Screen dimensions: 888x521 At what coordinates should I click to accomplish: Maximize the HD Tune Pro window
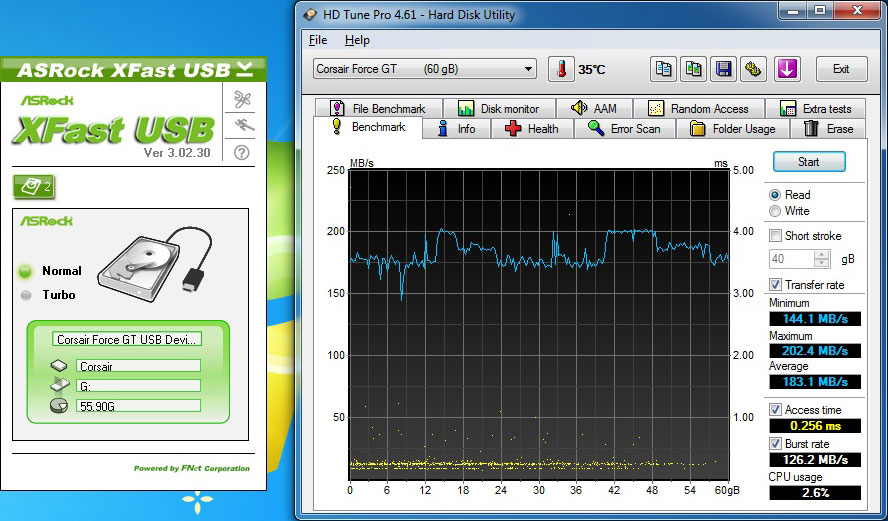tap(819, 10)
